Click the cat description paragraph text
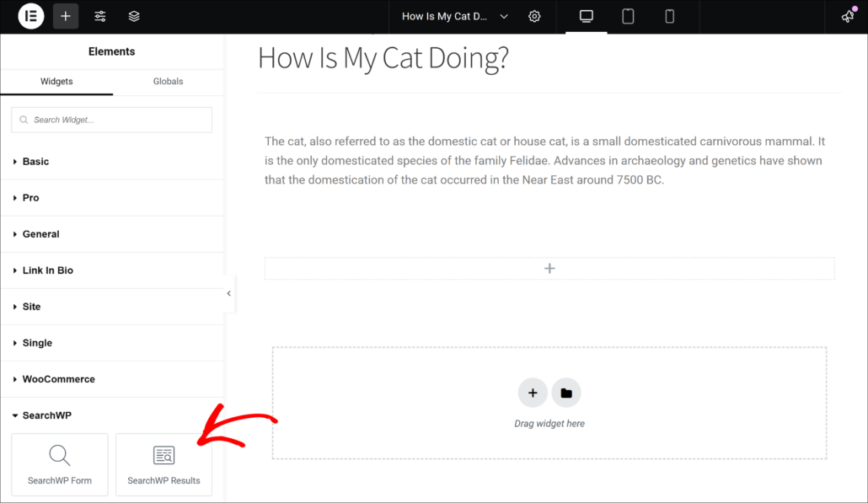Screen dimensions: 868x503 point(544,160)
